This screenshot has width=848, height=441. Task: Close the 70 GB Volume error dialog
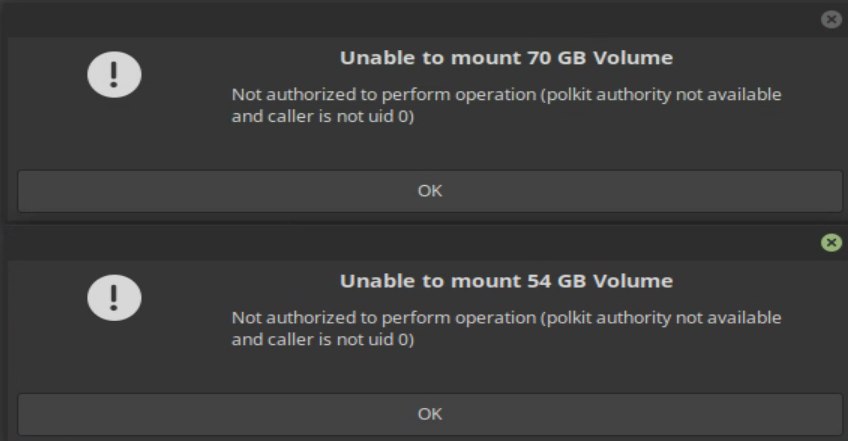pyautogui.click(x=830, y=19)
